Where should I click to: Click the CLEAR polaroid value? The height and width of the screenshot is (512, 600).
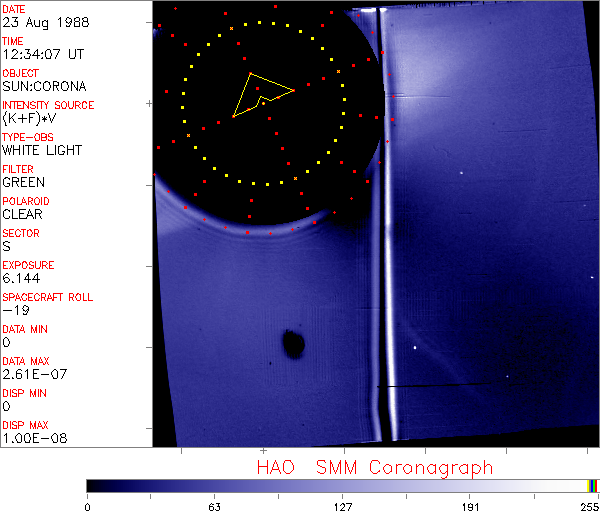[x=23, y=214]
